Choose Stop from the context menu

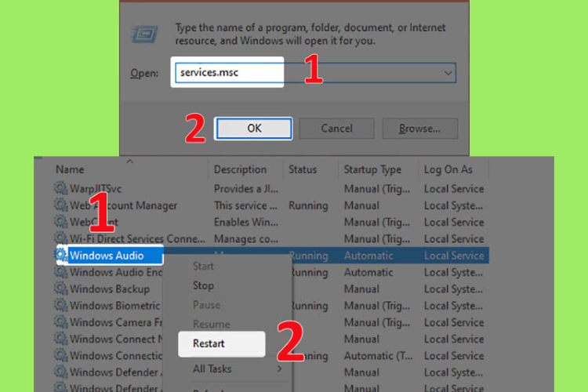pos(203,285)
